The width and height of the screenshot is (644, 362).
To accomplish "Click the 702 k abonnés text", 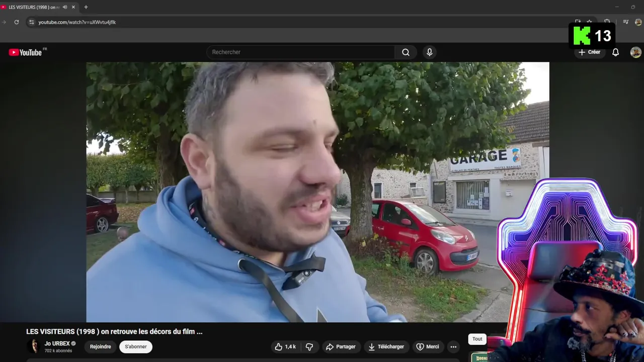I will click(58, 351).
